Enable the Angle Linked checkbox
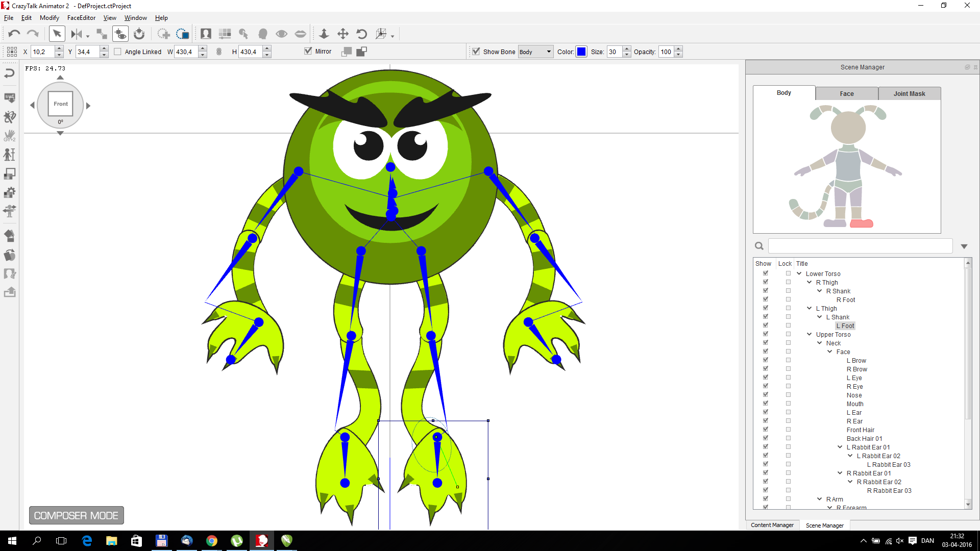The image size is (980, 551). coord(118,52)
